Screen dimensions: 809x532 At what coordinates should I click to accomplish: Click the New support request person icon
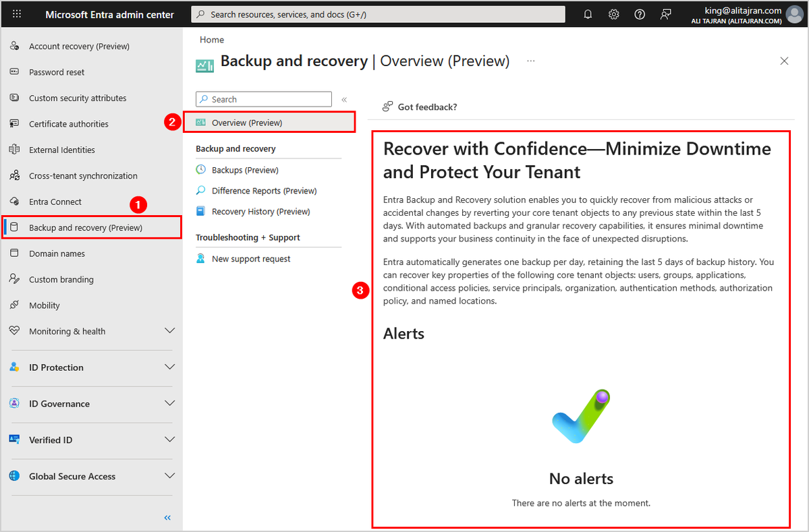click(200, 258)
